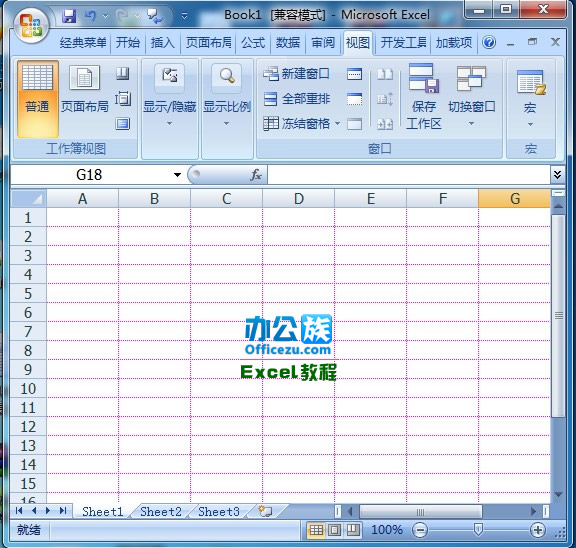Save workbook using Quick Access icon
Image resolution: width=576 pixels, height=548 pixels.
point(69,16)
